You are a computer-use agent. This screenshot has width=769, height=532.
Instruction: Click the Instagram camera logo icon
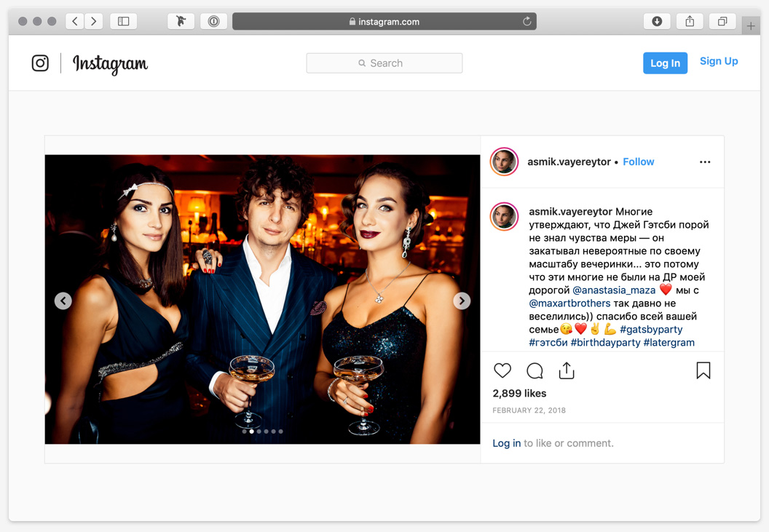40,63
